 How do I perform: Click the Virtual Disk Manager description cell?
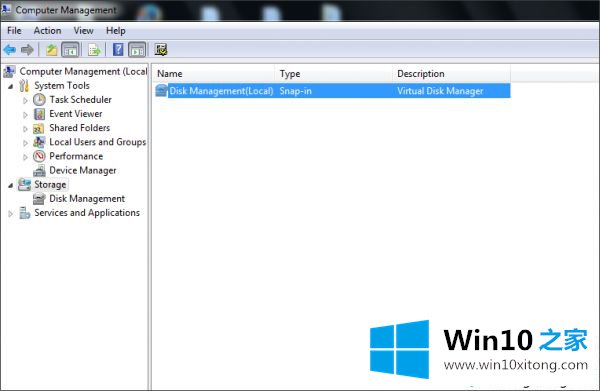[x=440, y=91]
